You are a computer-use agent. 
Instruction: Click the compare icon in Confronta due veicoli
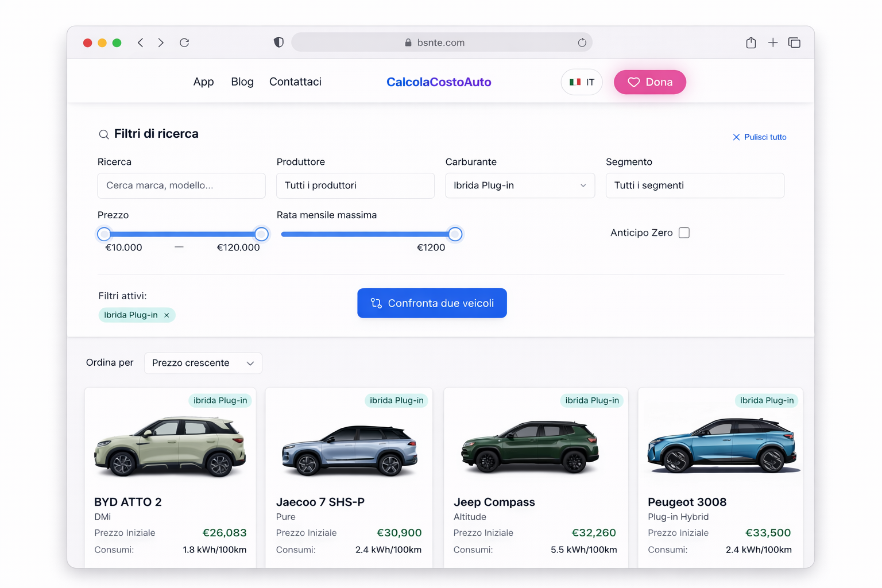pos(376,303)
